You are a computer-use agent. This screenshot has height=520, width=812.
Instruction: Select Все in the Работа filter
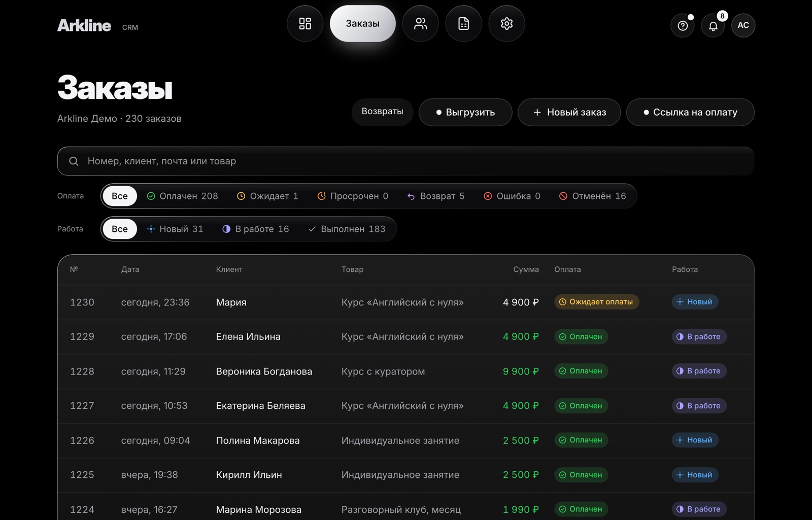(120, 229)
